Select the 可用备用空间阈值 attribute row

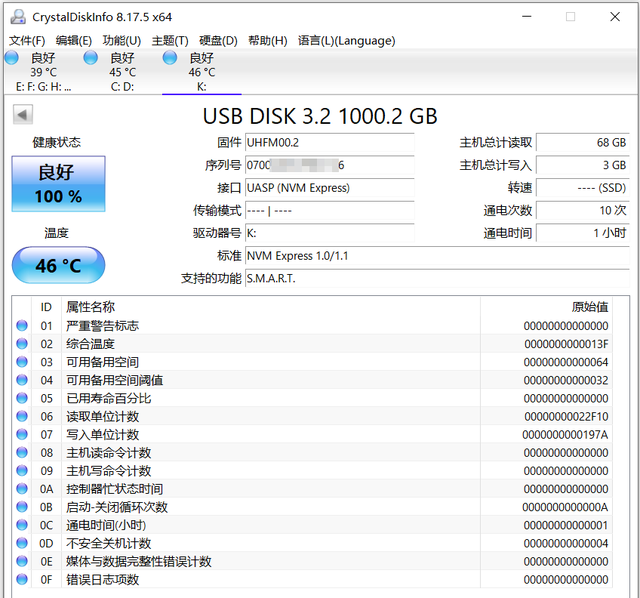[x=312, y=380]
